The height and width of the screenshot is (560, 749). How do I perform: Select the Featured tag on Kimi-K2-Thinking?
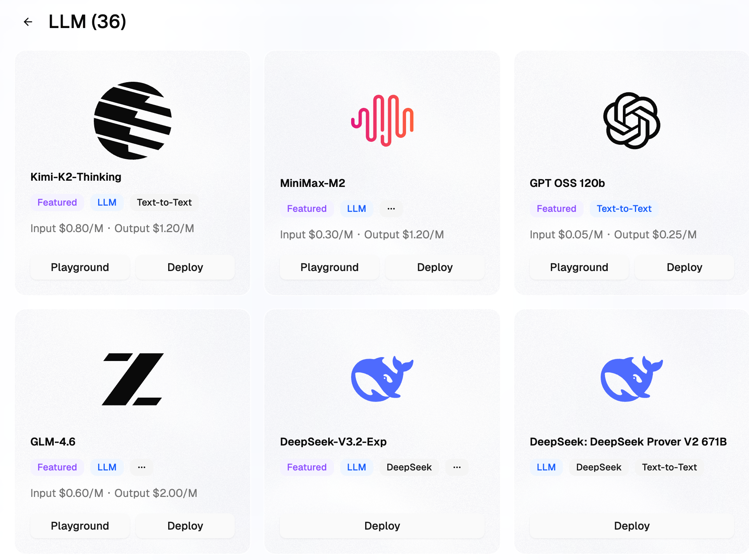tap(57, 203)
